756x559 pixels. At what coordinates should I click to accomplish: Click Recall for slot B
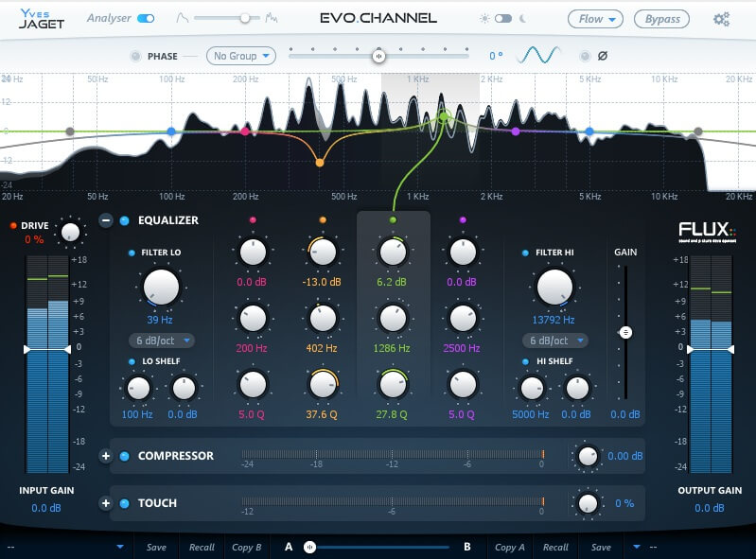(555, 547)
